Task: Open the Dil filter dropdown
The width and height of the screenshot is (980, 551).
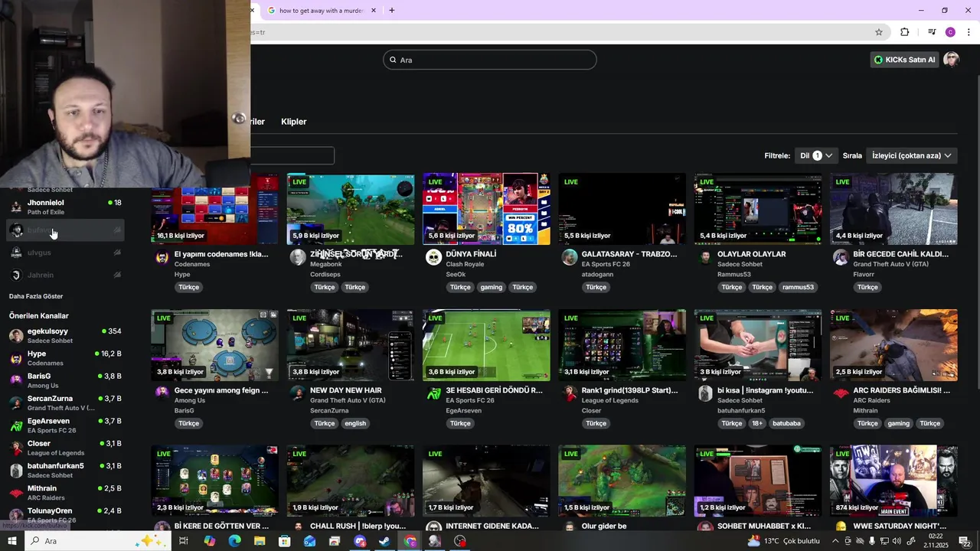Action: pos(816,155)
